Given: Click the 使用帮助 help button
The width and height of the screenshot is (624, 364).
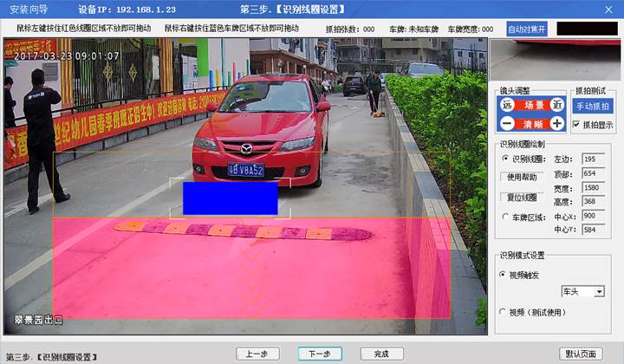Looking at the screenshot, I should coord(523,178).
